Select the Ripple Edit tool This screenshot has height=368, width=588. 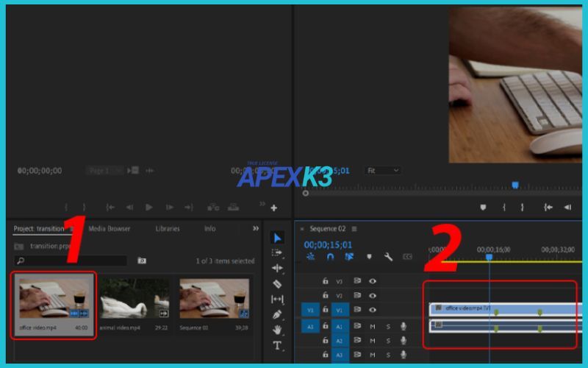click(277, 269)
